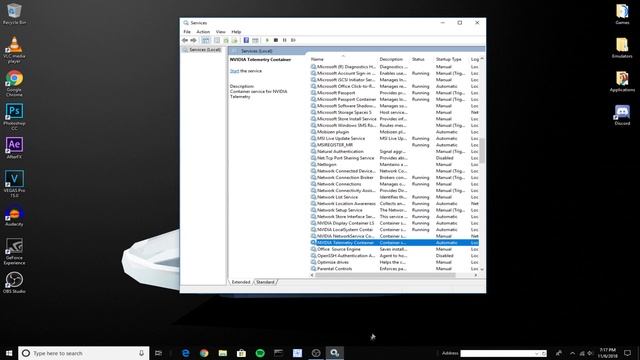Screen dimensions: 640x360
Task: Open the Action menu in Services
Action: 203,32
